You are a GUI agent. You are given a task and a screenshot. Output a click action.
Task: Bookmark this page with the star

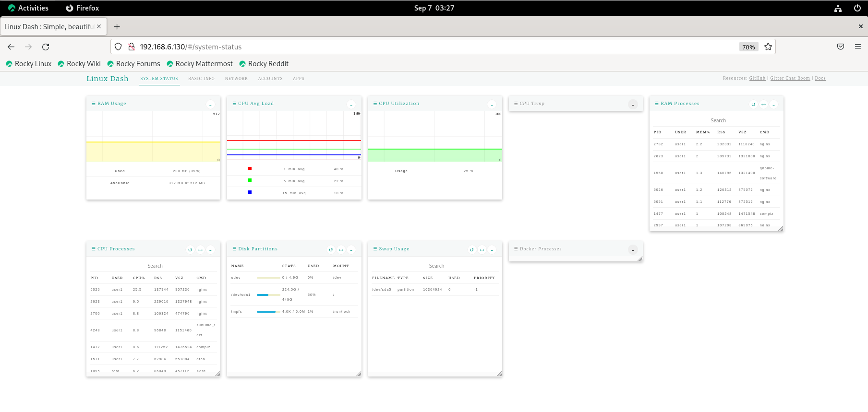(x=768, y=47)
